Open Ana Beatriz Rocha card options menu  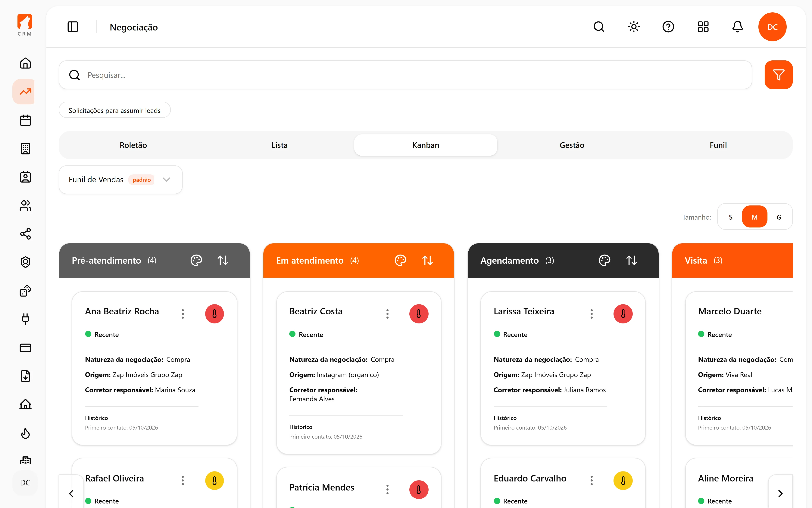click(x=183, y=314)
